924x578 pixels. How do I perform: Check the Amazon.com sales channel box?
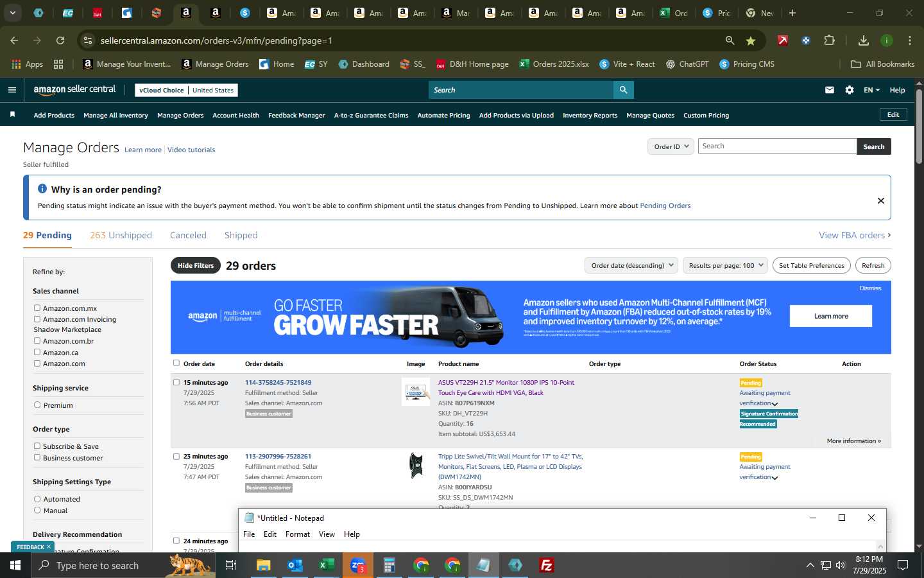pyautogui.click(x=37, y=363)
